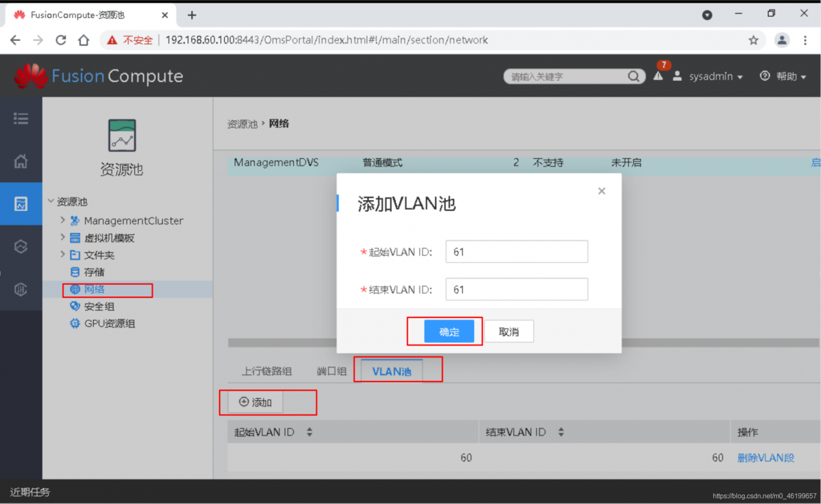Image resolution: width=821 pixels, height=504 pixels.
Task: Close the Add VLAN pool dialog
Action: tap(602, 191)
